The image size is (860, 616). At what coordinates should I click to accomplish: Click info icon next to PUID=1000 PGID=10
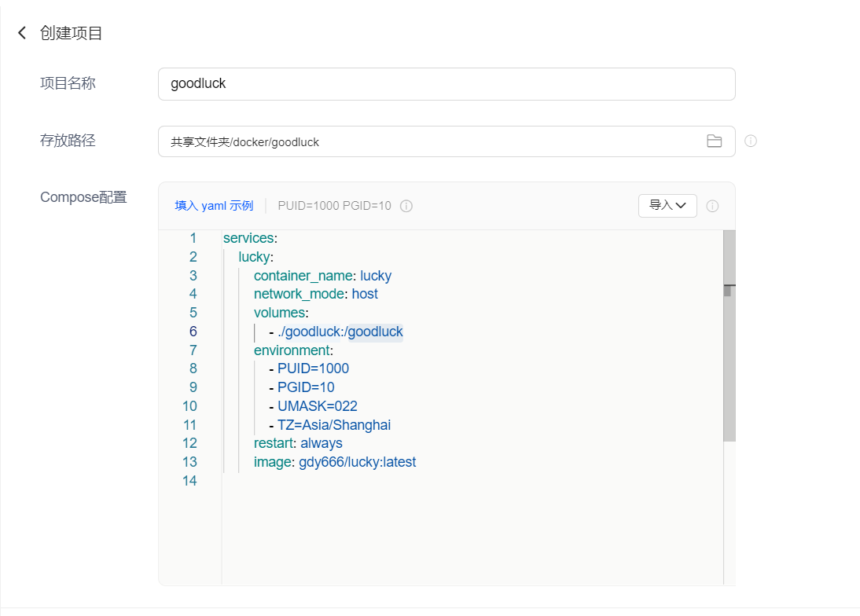[406, 206]
